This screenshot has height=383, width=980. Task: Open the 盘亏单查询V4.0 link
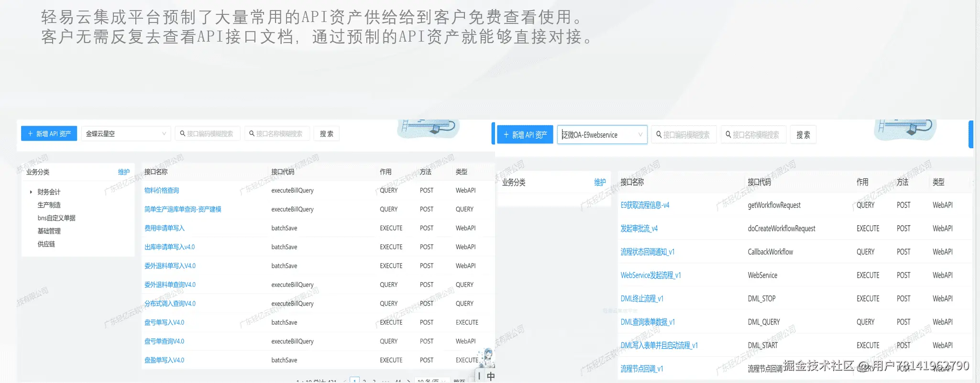pos(164,341)
